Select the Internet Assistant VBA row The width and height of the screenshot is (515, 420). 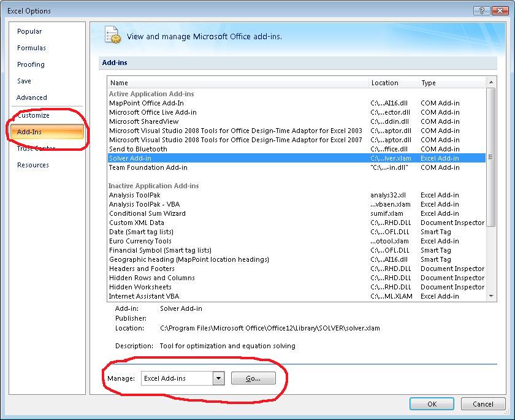297,296
